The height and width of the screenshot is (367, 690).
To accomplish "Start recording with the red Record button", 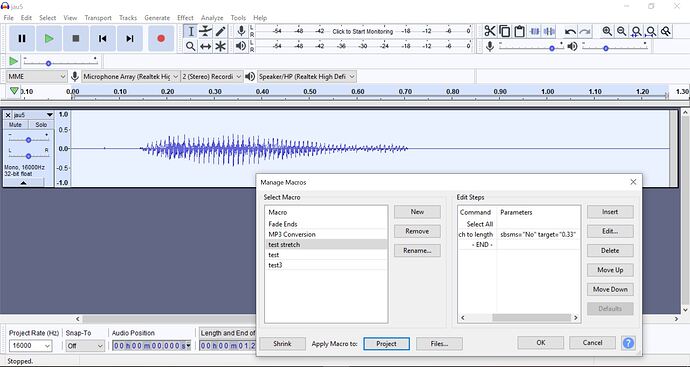I will click(x=161, y=39).
